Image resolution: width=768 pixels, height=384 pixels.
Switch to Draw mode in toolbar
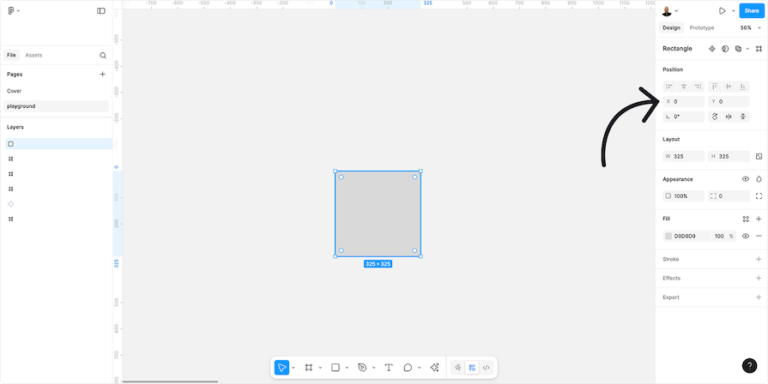click(x=458, y=367)
